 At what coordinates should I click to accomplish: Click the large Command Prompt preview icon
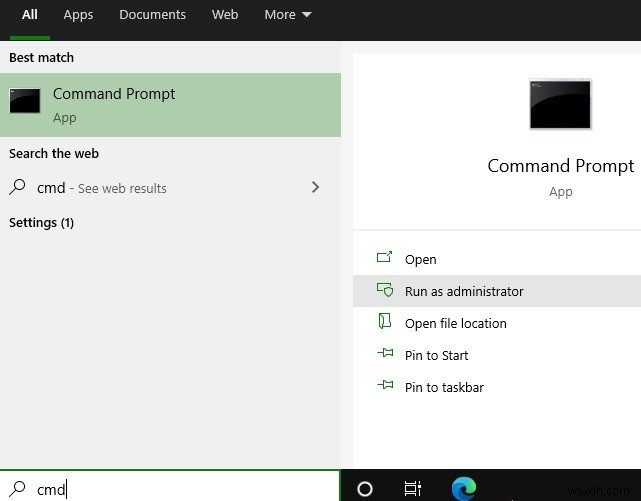pos(559,106)
